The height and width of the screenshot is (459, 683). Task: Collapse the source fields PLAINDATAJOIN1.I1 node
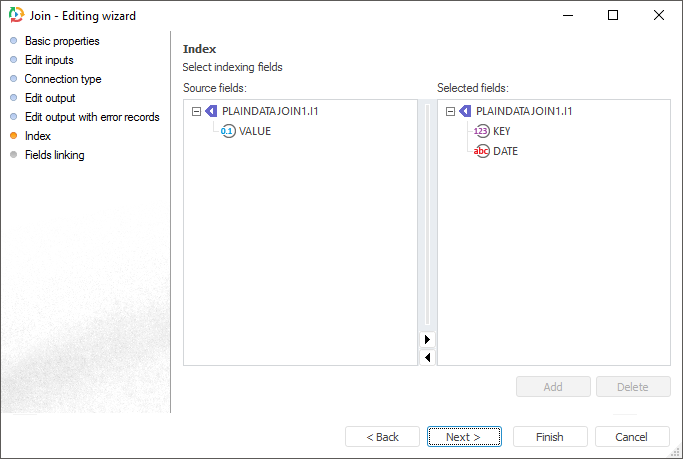tap(196, 112)
